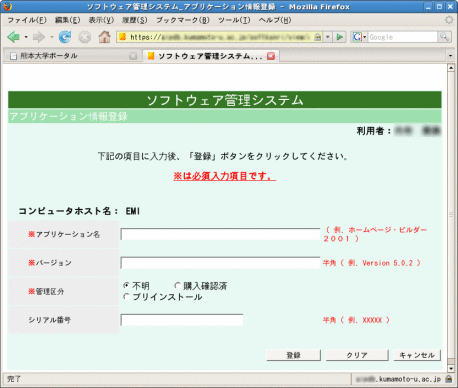The width and height of the screenshot is (458, 388).
Task: Click the Firefox activity throbber icon
Action: click(x=449, y=20)
